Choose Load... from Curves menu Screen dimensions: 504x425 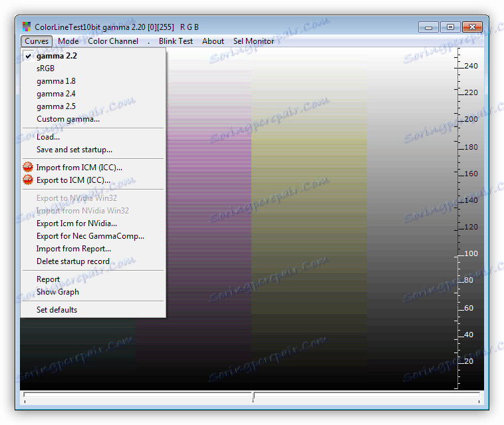coord(93,137)
